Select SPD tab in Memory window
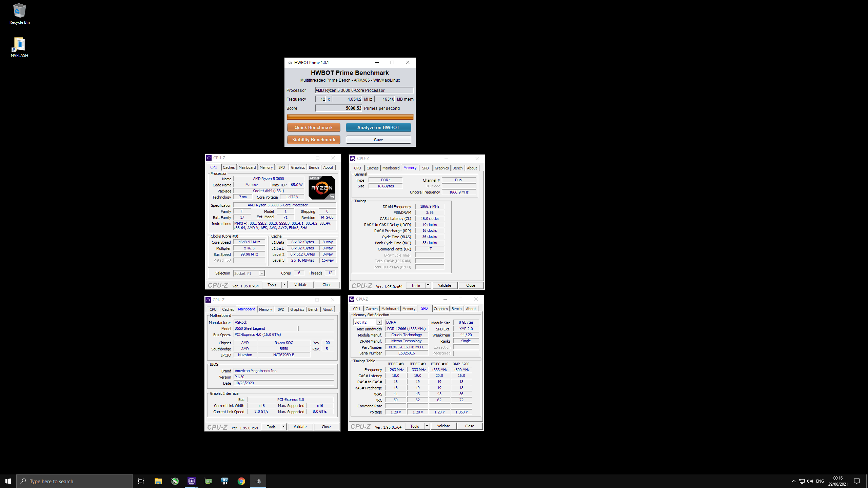Screen dimensions: 868x488 pyautogui.click(x=425, y=168)
